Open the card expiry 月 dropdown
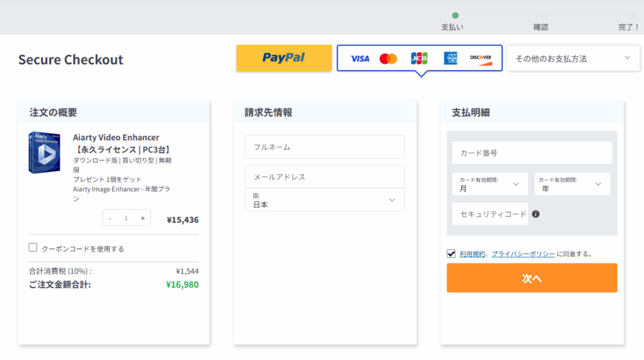The width and height of the screenshot is (644, 360). [x=490, y=184]
